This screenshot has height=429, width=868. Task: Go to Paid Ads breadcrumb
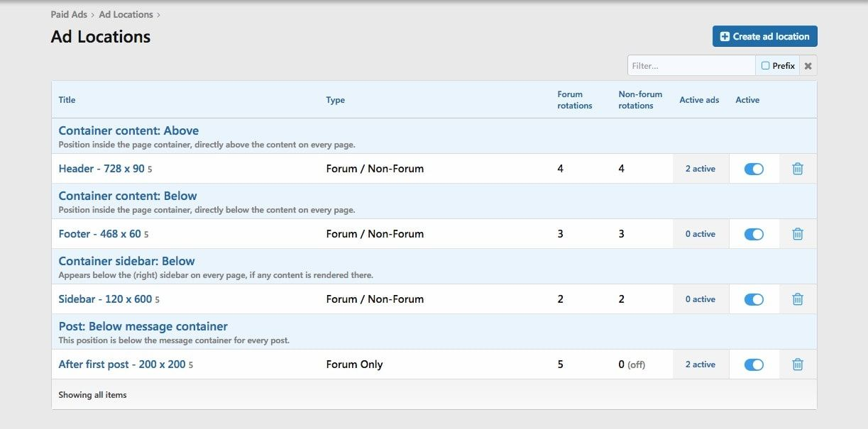click(x=69, y=14)
